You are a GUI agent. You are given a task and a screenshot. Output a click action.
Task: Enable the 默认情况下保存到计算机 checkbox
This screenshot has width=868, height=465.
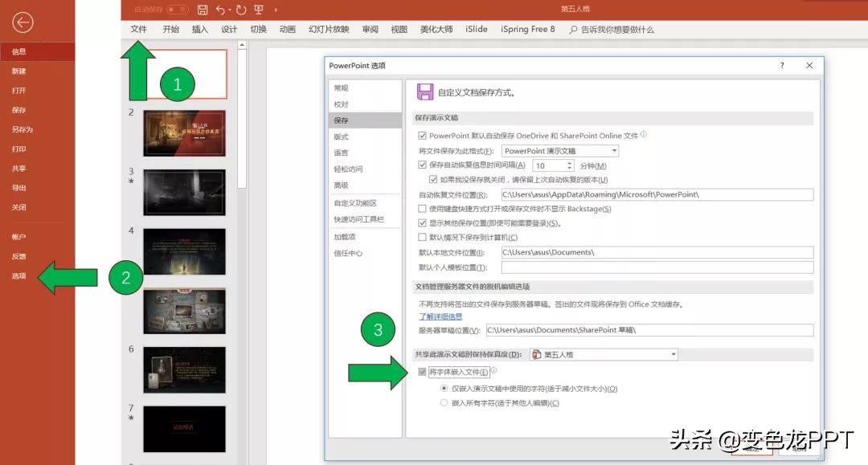tap(422, 237)
